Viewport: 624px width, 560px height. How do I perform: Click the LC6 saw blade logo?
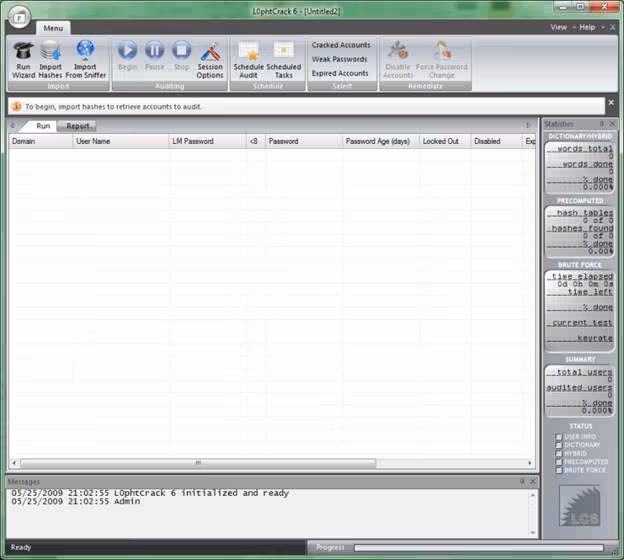[x=580, y=506]
